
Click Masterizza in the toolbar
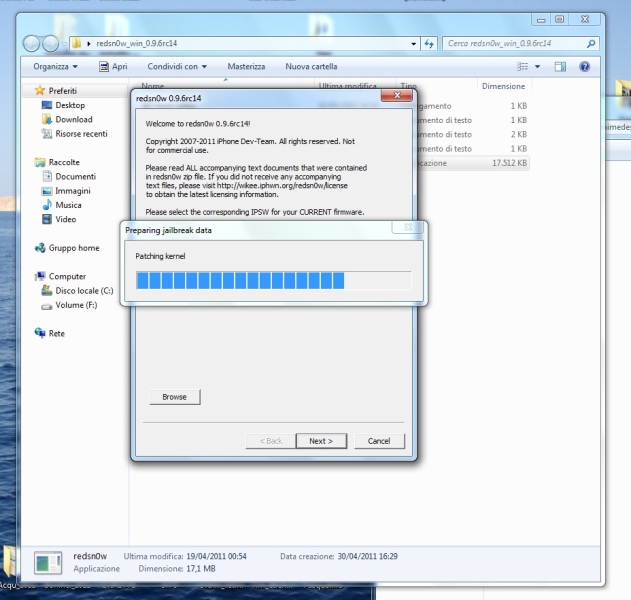[246, 66]
